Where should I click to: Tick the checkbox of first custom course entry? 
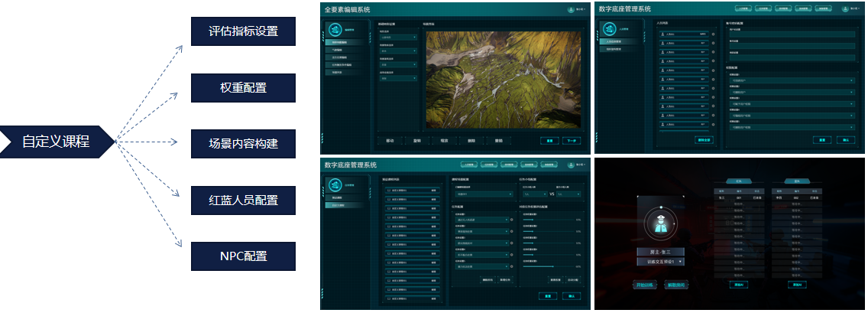(388, 191)
